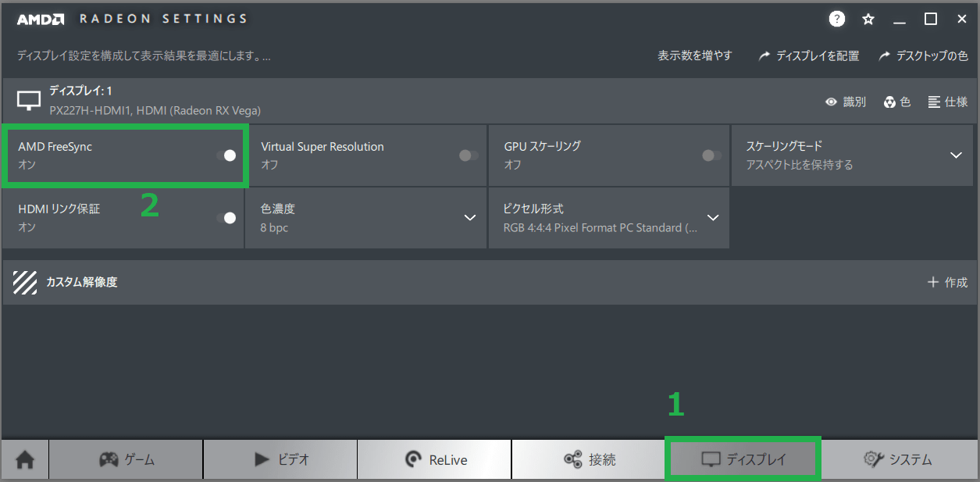Screen dimensions: 980x482
Task: Click the PX227H-HDMI1 display description text
Action: point(155,111)
